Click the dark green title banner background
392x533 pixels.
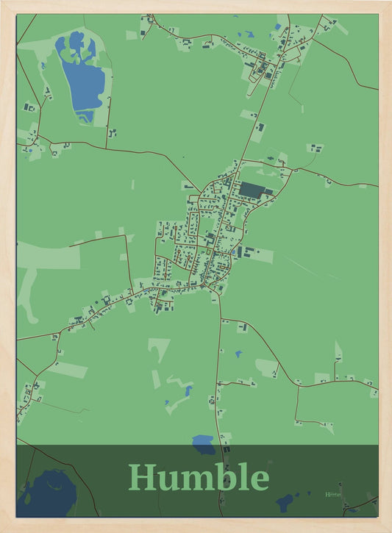pos(197,481)
